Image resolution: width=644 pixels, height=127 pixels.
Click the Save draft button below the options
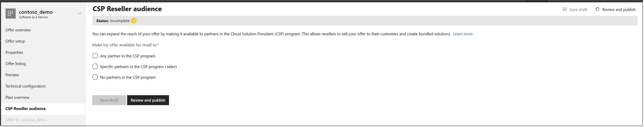109,100
